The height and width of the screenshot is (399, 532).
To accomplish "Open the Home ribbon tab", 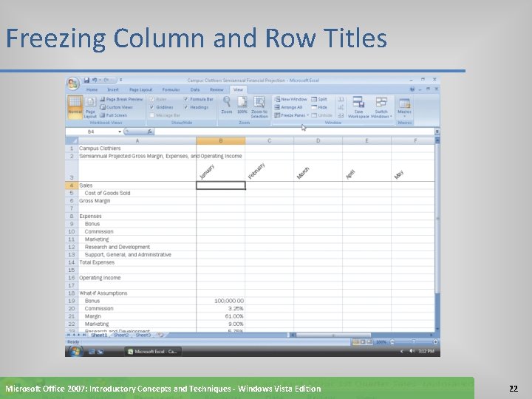I will (92, 89).
